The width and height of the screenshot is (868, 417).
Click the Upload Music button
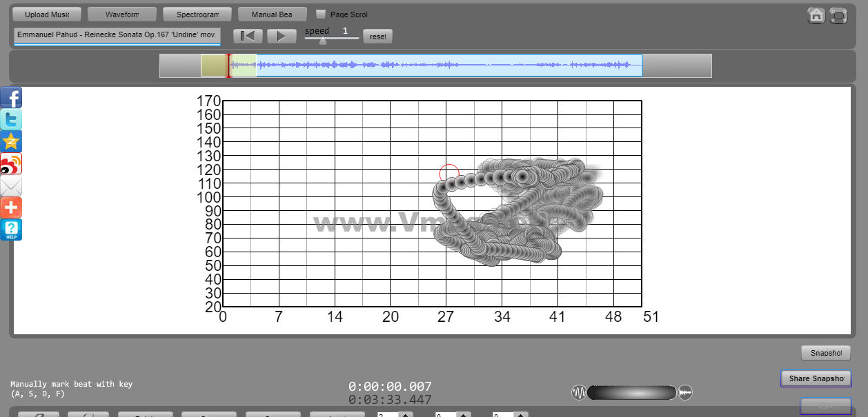click(x=47, y=14)
